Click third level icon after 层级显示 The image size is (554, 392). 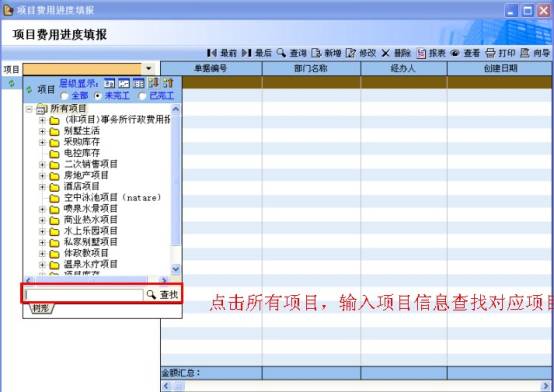[138, 83]
